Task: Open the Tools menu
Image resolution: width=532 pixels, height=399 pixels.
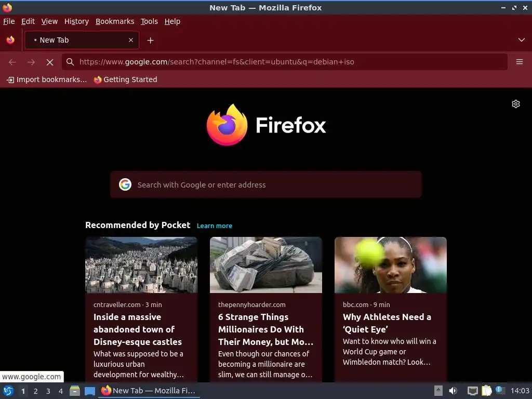Action: pos(149,21)
